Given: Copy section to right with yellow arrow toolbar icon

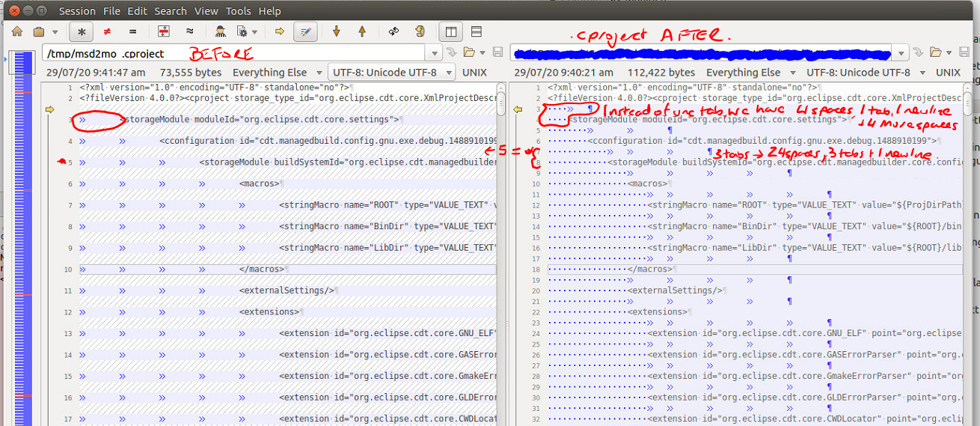Looking at the screenshot, I should 280,31.
